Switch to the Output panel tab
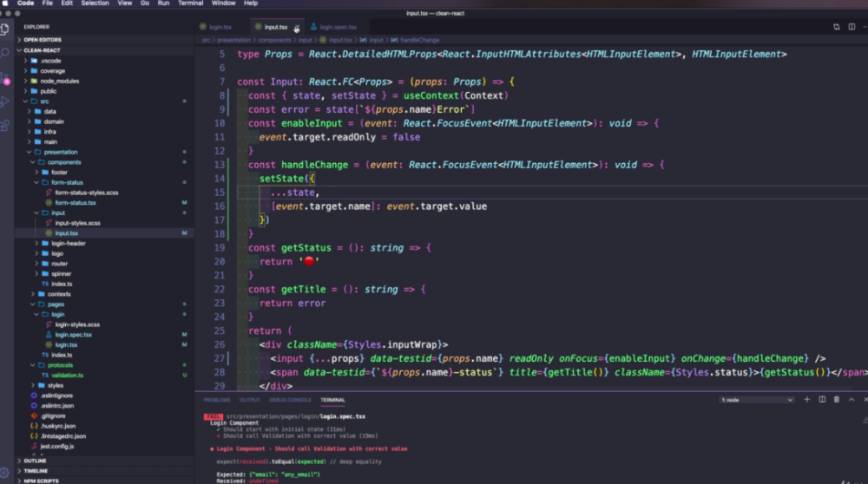 250,400
